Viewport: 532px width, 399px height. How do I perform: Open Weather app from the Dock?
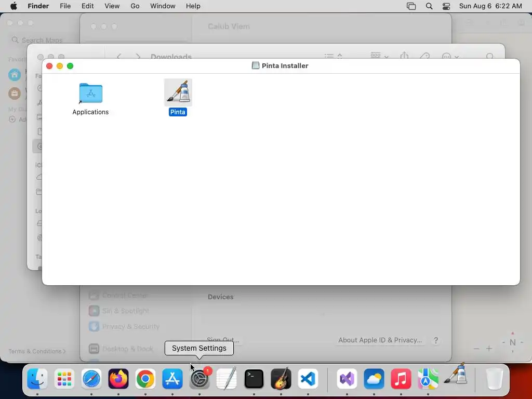tap(374, 379)
